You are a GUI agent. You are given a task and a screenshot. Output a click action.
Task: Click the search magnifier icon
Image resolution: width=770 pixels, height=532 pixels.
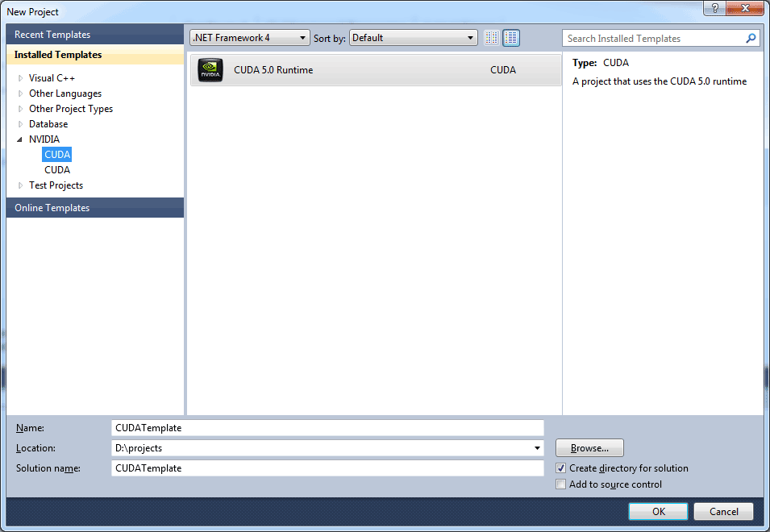click(751, 38)
